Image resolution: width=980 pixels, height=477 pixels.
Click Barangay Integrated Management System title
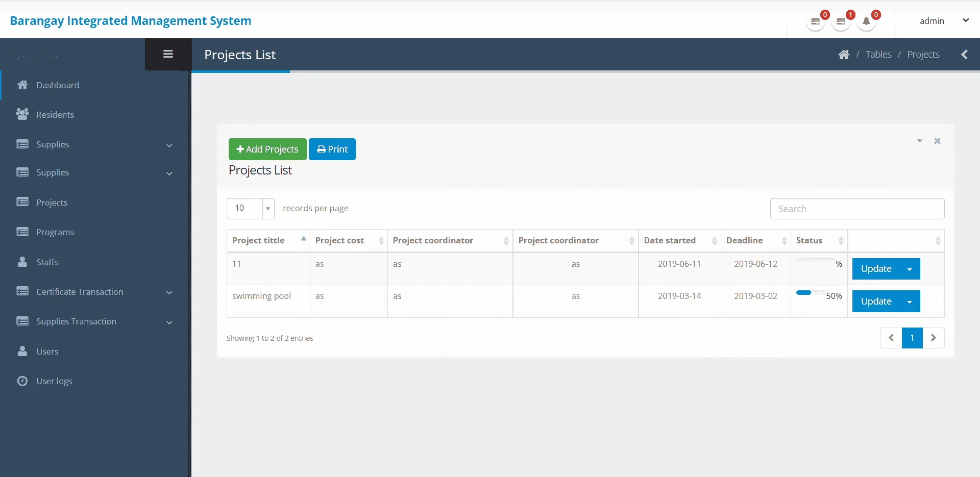point(131,21)
